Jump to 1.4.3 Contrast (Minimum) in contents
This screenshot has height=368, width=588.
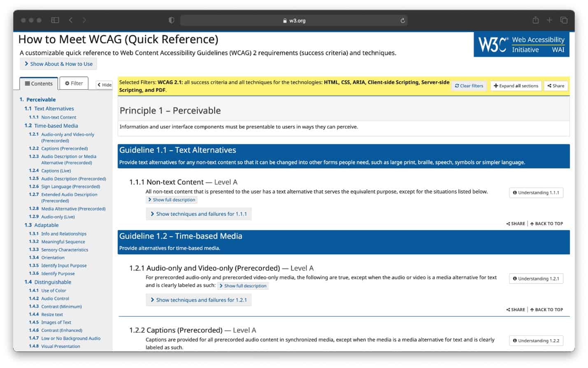click(x=61, y=307)
